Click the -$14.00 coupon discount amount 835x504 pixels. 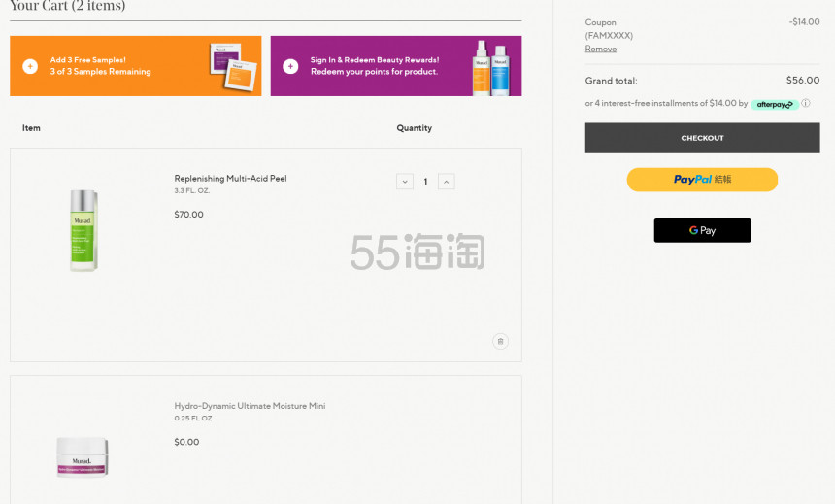point(804,21)
